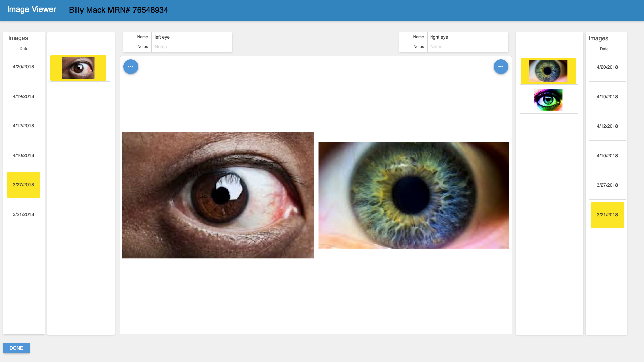The height and width of the screenshot is (362, 644).
Task: Edit the left eye Name field
Action: (x=192, y=37)
